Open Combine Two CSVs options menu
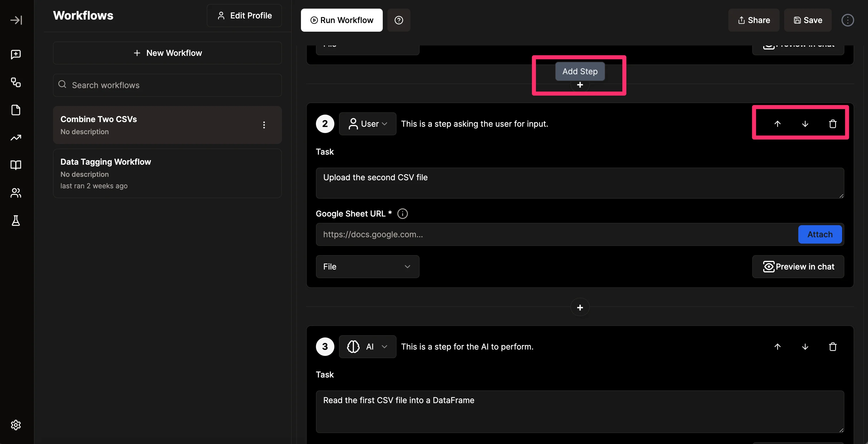The width and height of the screenshot is (868, 444). (x=264, y=125)
